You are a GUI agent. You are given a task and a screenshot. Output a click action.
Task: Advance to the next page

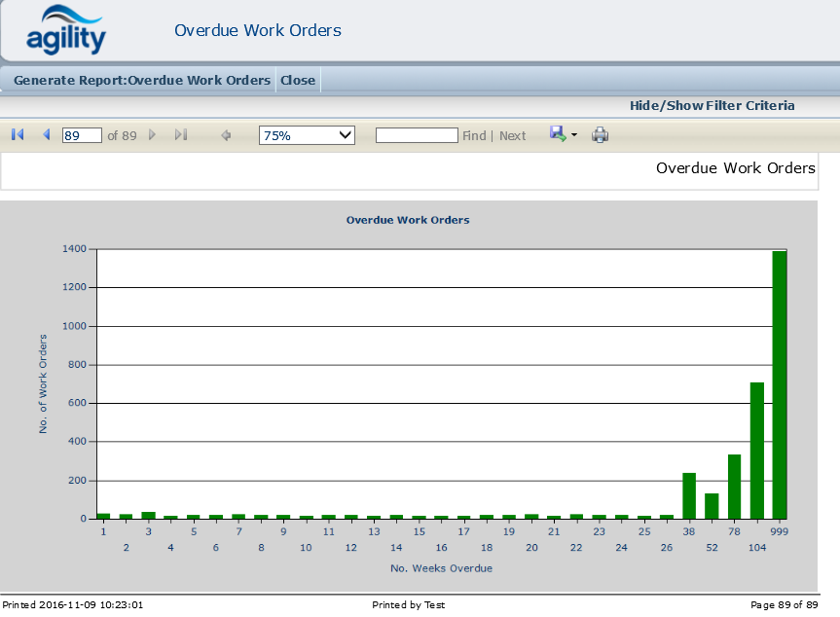[x=152, y=134]
